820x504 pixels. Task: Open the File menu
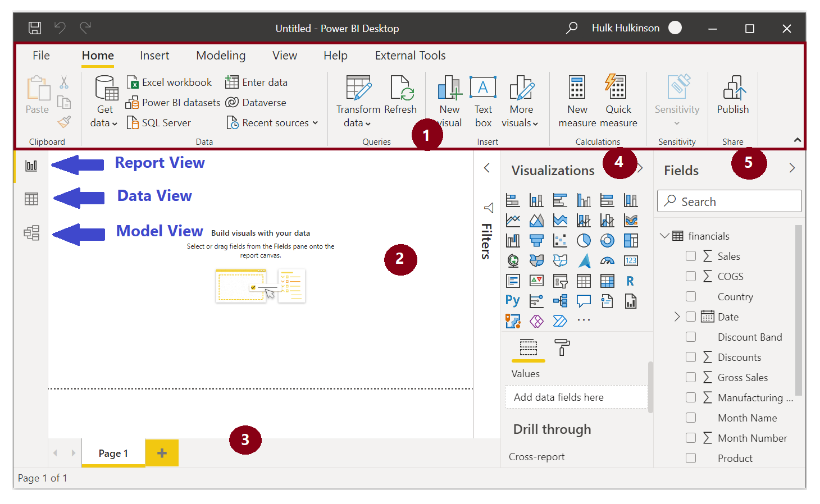[x=41, y=56]
